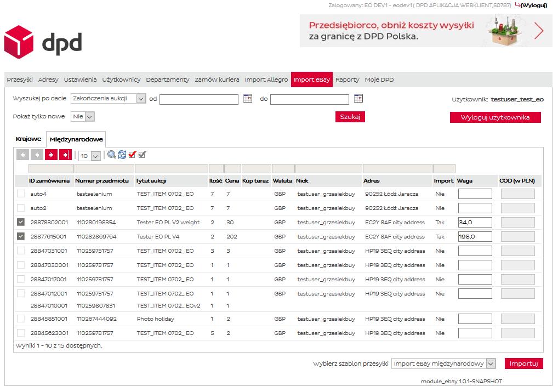
Task: Check the box for order 28847017001
Action: 21,279
